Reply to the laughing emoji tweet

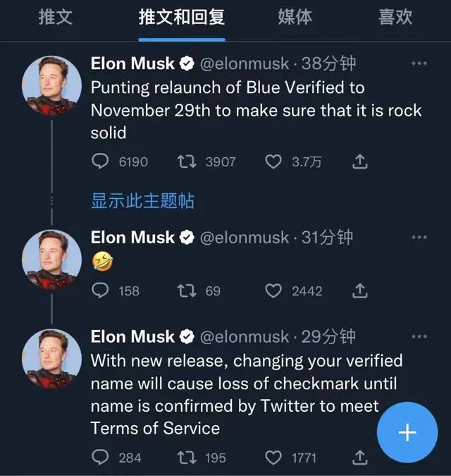tap(101, 291)
